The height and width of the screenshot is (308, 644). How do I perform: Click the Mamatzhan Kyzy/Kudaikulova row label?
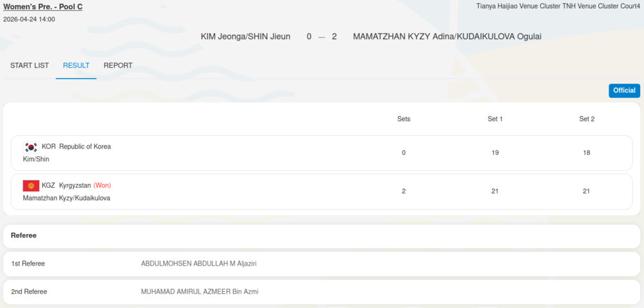pyautogui.click(x=66, y=198)
